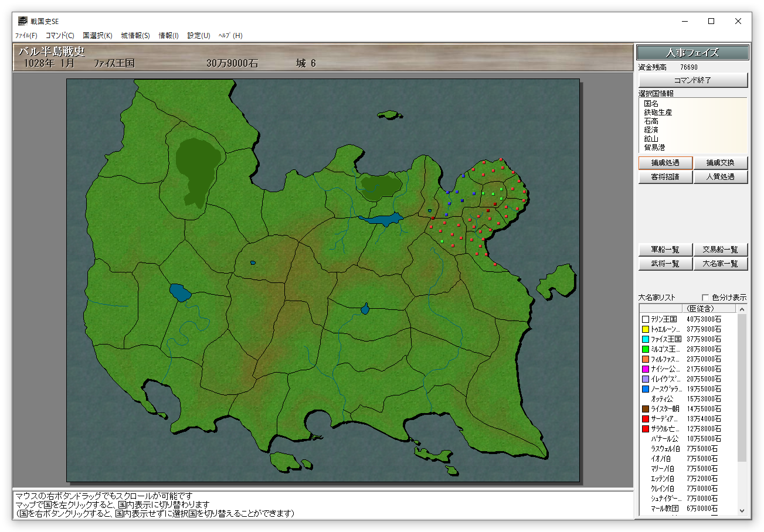The image size is (764, 532).
Task: Open the 城情報(S) menu
Action: pos(135,36)
